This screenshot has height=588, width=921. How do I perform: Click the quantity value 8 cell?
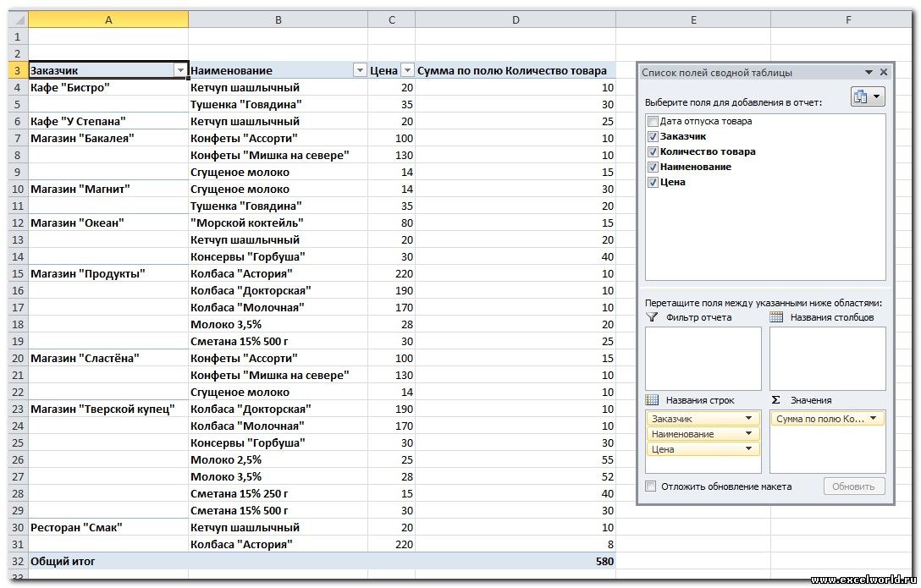pyautogui.click(x=516, y=545)
